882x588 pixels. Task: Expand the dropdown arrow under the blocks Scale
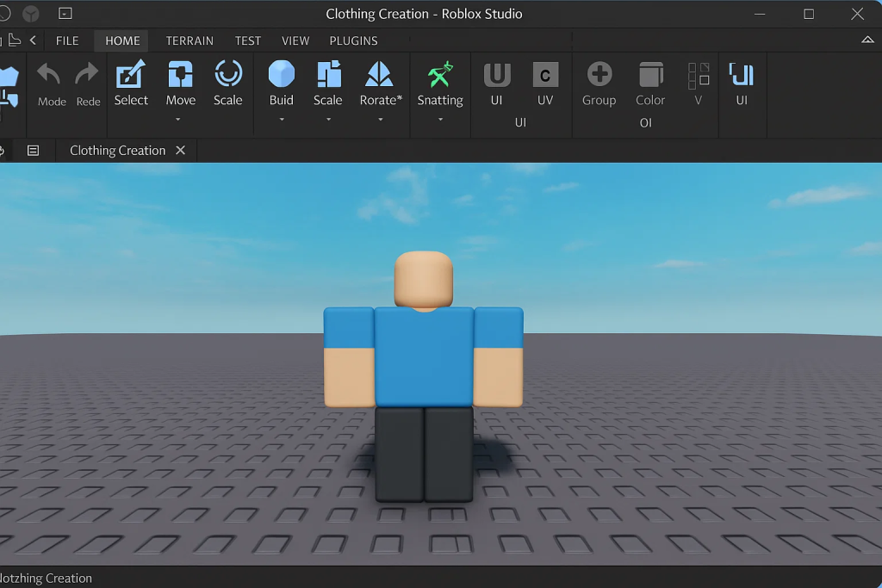pos(328,119)
